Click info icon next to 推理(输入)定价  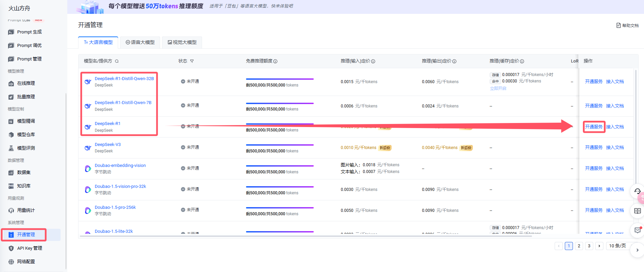point(373,61)
